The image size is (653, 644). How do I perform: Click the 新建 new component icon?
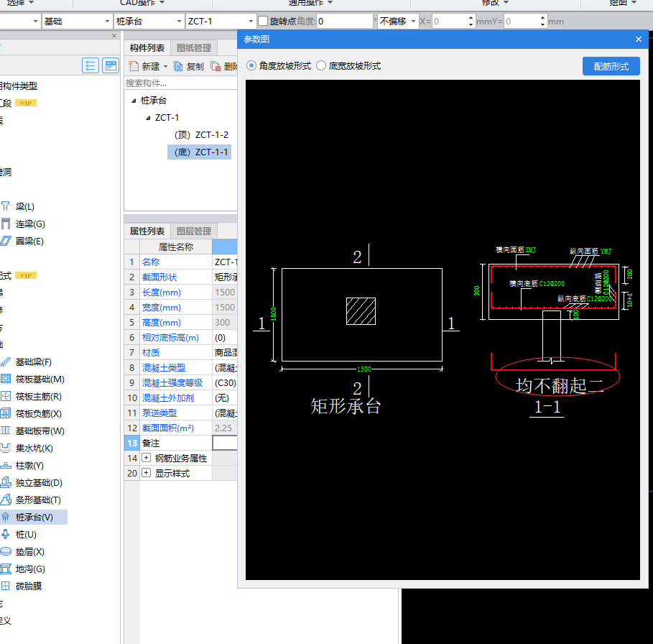point(134,66)
